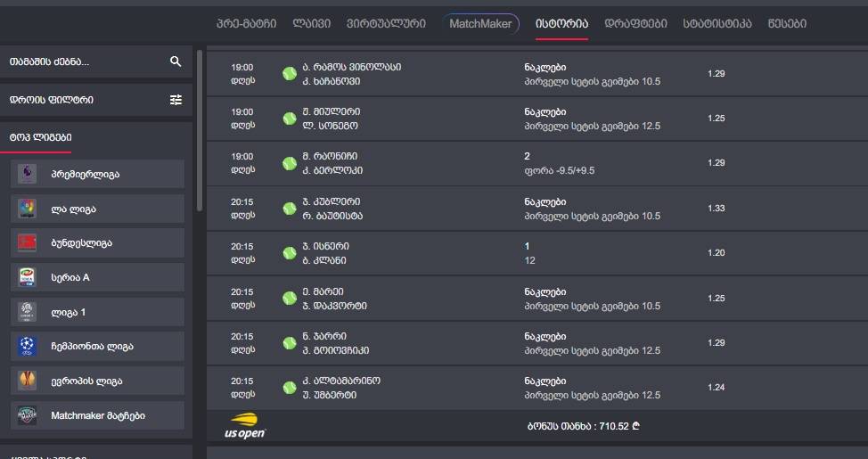Image resolution: width=868 pixels, height=459 pixels.
Task: Click Bundesliga logo icon
Action: click(x=27, y=242)
